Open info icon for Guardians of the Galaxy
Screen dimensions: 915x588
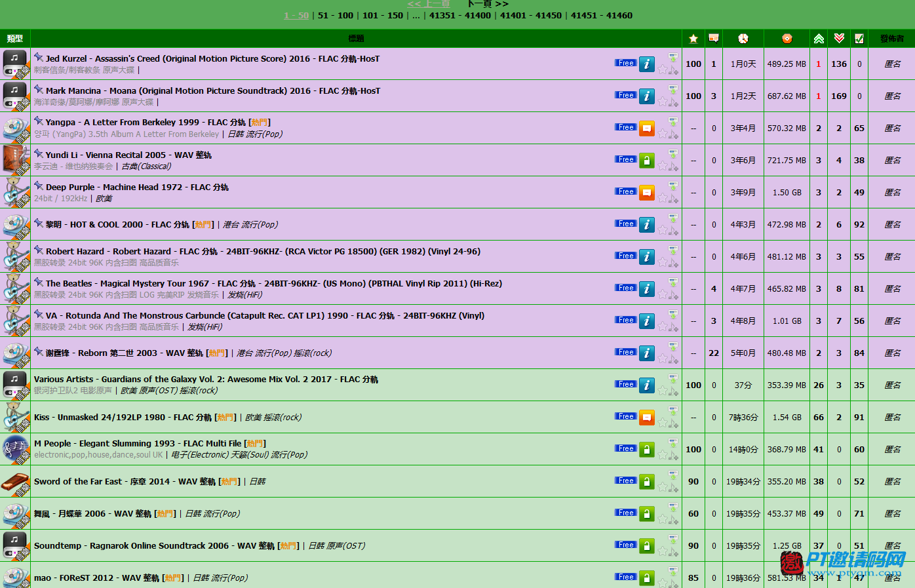click(x=647, y=385)
